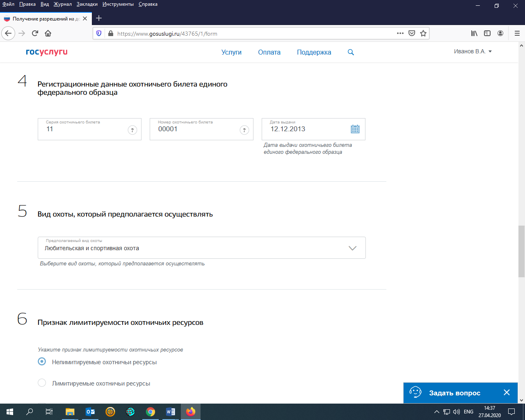Select Лимитируемые охотничьи ресурсы radio button
This screenshot has width=525, height=420.
pyautogui.click(x=42, y=383)
